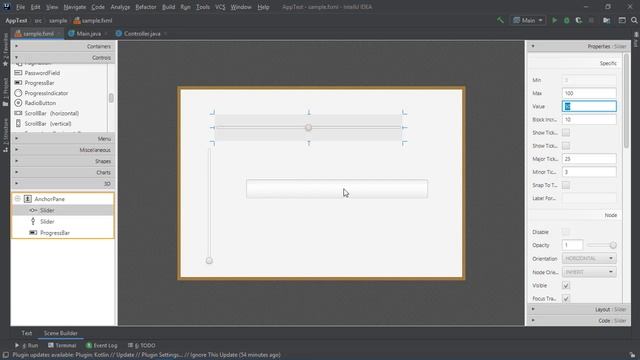Close the sample.fxml editor tab
This screenshot has height=360, width=640.
pyautogui.click(x=59, y=33)
